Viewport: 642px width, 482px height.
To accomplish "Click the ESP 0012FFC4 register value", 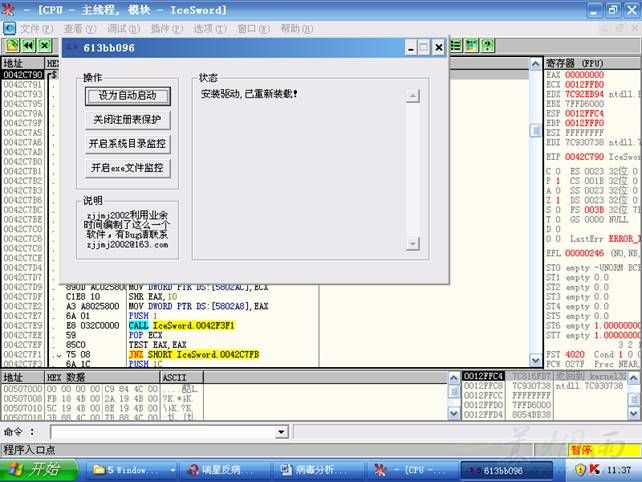I will tap(584, 113).
